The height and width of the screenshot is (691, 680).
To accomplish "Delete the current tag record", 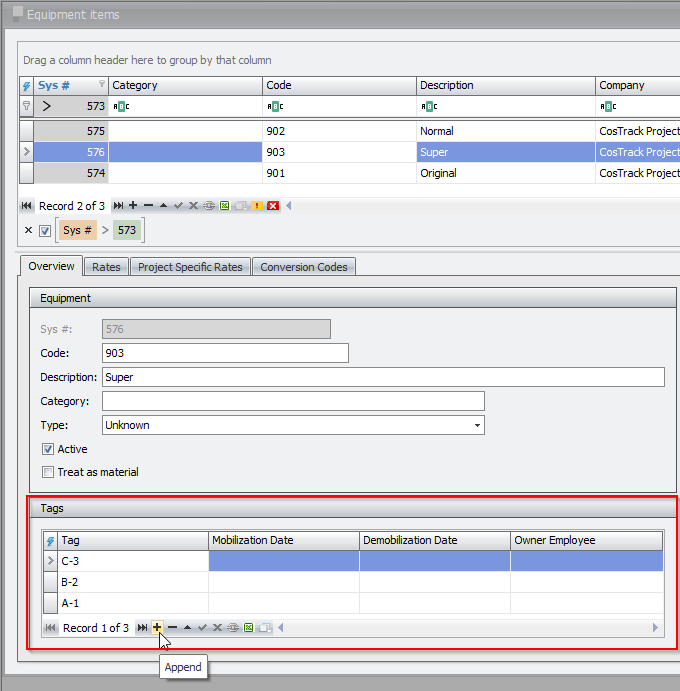I will tap(173, 628).
